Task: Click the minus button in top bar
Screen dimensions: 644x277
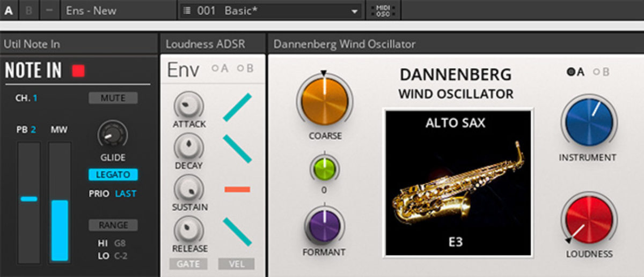Action: pyautogui.click(x=49, y=10)
